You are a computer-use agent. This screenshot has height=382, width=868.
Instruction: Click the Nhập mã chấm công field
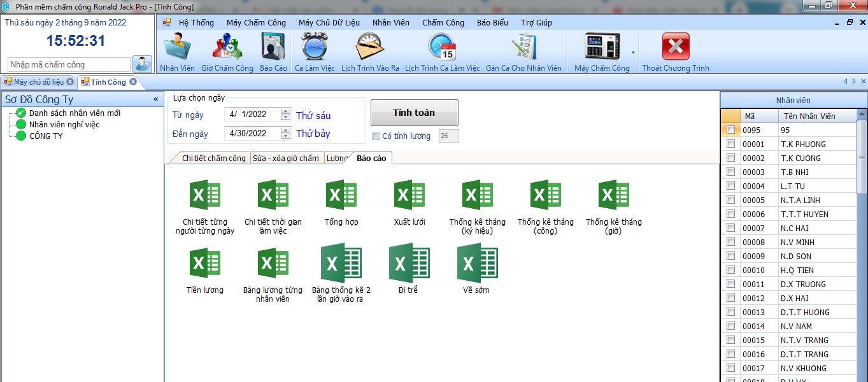(x=69, y=64)
